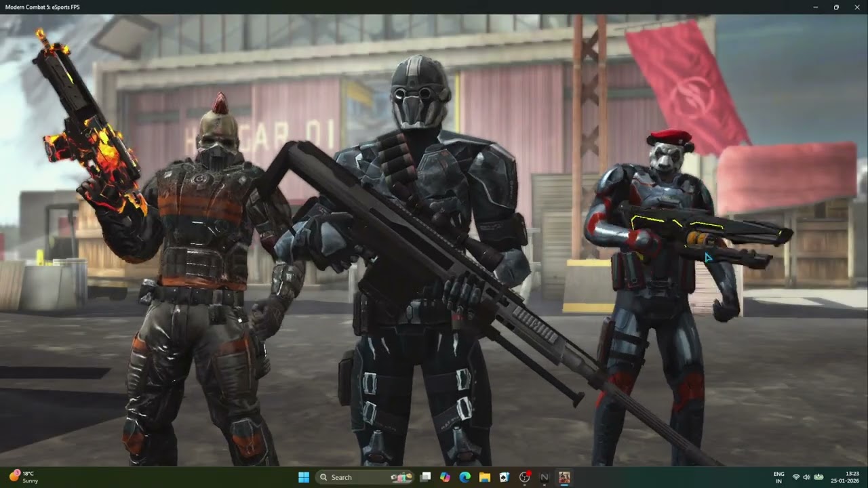Open the volume speaker tray icon
Image resolution: width=868 pixels, height=488 pixels.
click(x=806, y=477)
